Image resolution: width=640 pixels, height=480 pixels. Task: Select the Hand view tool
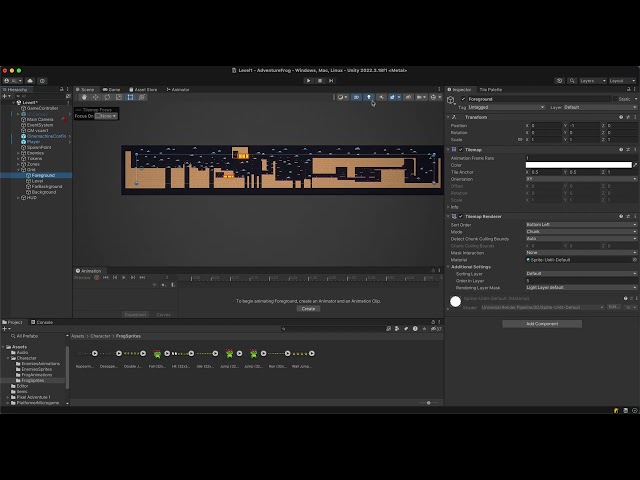(x=84, y=97)
